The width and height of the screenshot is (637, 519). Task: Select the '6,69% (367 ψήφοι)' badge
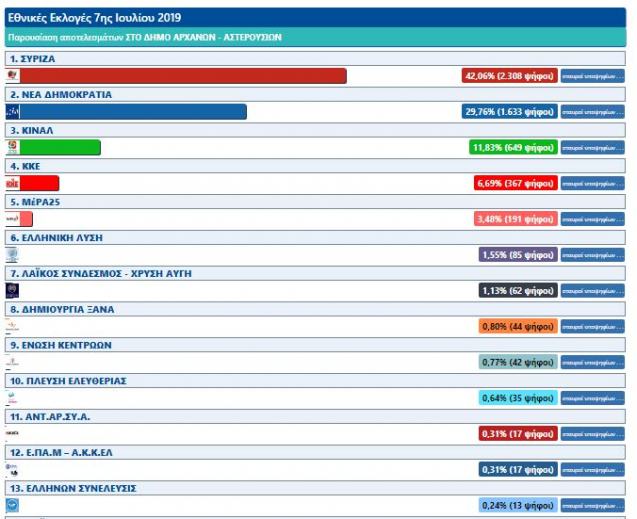point(516,183)
